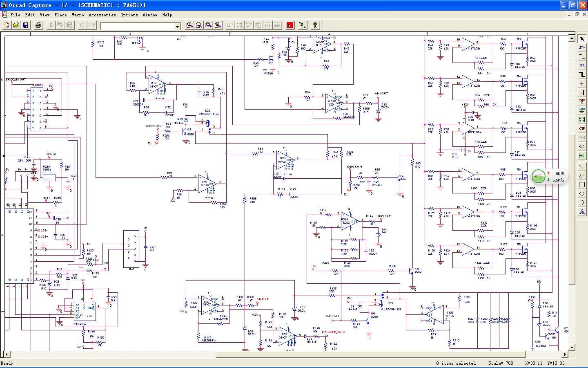Image resolution: width=588 pixels, height=368 pixels.
Task: Choose the Place Part tool
Action: tap(582, 47)
